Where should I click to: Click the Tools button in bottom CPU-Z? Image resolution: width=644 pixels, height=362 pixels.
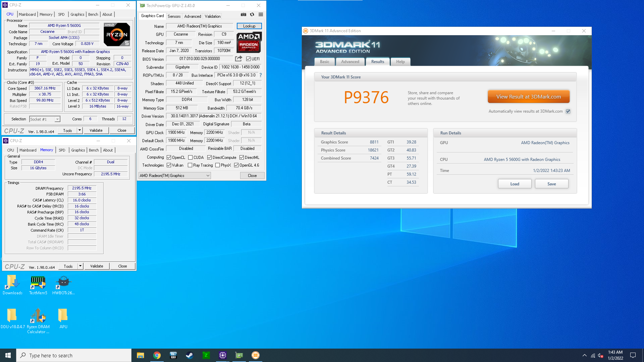pos(68,266)
